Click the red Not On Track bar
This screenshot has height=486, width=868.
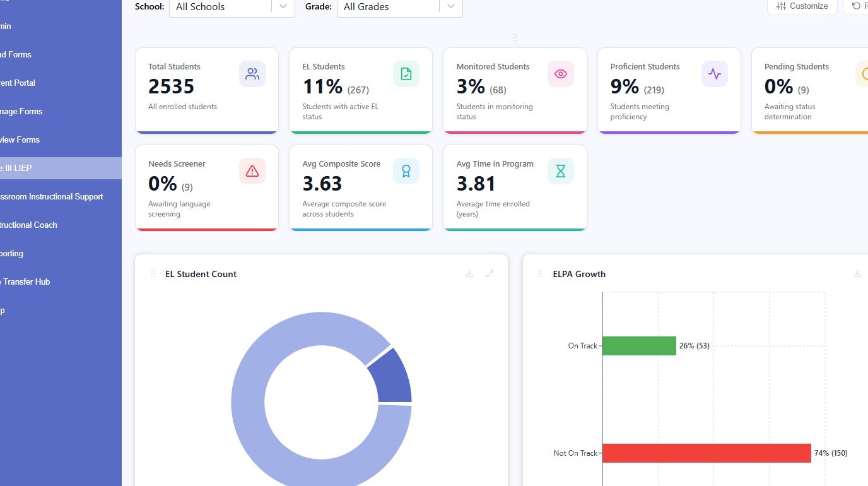(707, 453)
